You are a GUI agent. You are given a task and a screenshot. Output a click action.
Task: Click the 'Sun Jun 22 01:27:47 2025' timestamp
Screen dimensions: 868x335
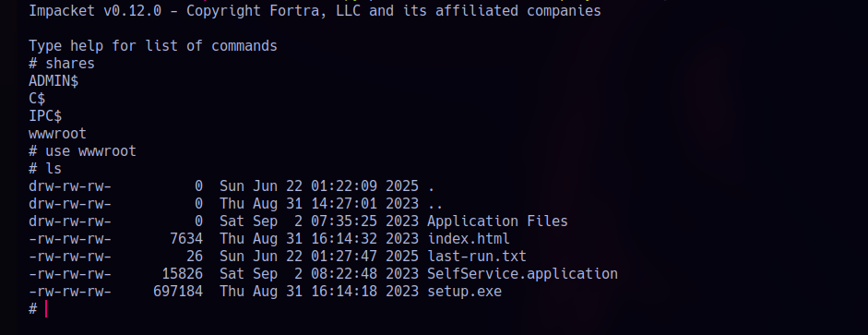(319, 257)
